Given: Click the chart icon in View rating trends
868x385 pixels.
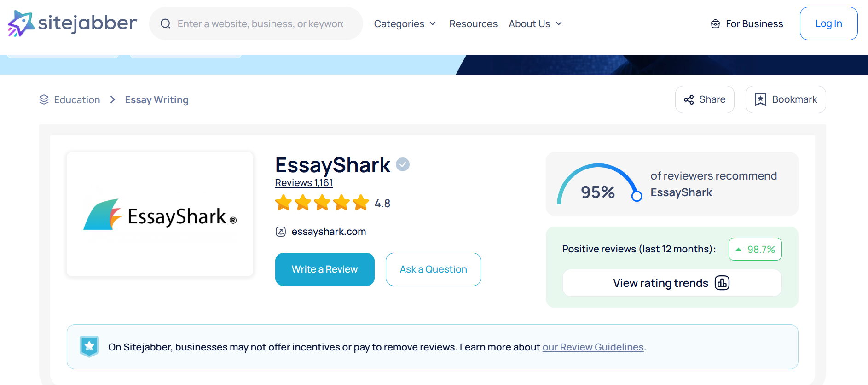Looking at the screenshot, I should 722,283.
